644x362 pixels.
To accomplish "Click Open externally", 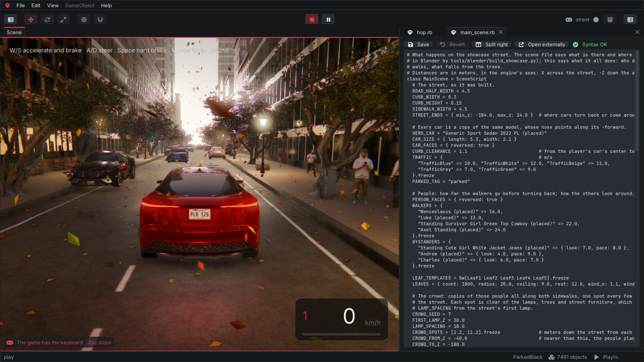I will (542, 45).
